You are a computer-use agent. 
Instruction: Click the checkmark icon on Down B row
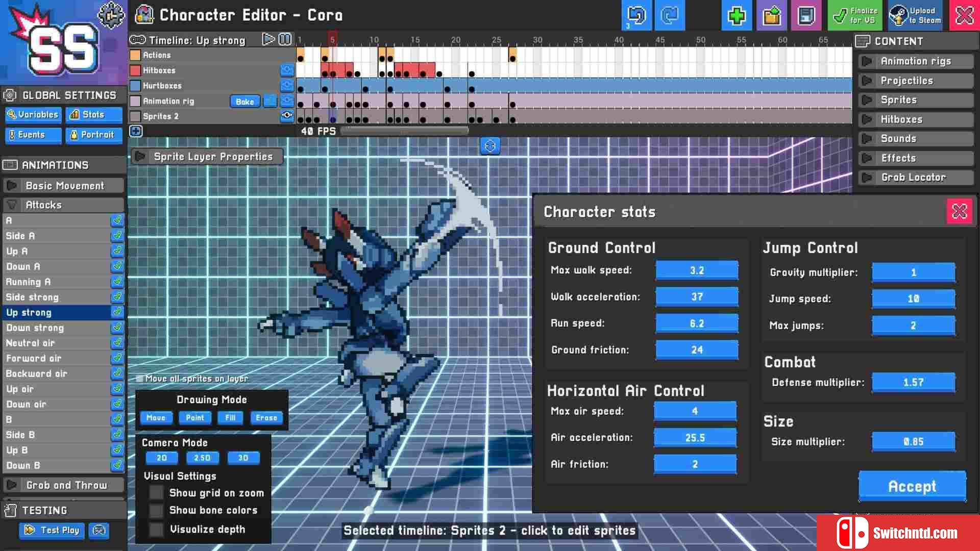point(117,465)
